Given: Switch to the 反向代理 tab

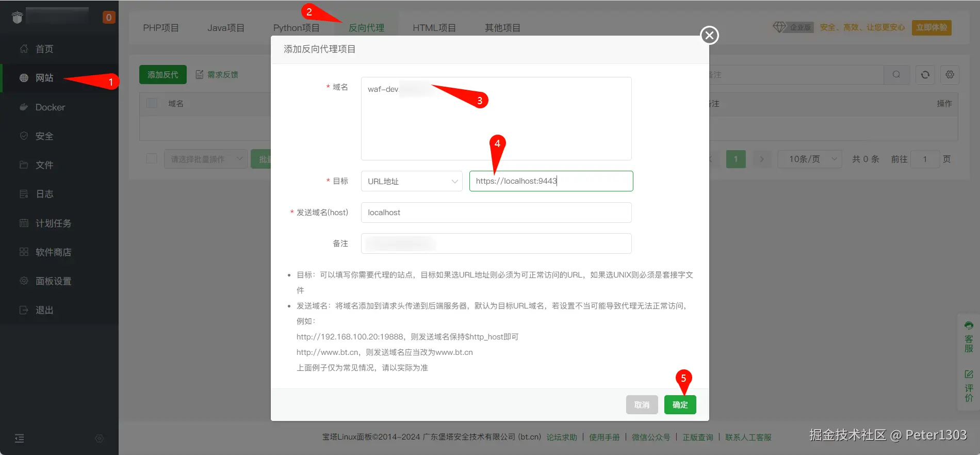Looking at the screenshot, I should (366, 28).
